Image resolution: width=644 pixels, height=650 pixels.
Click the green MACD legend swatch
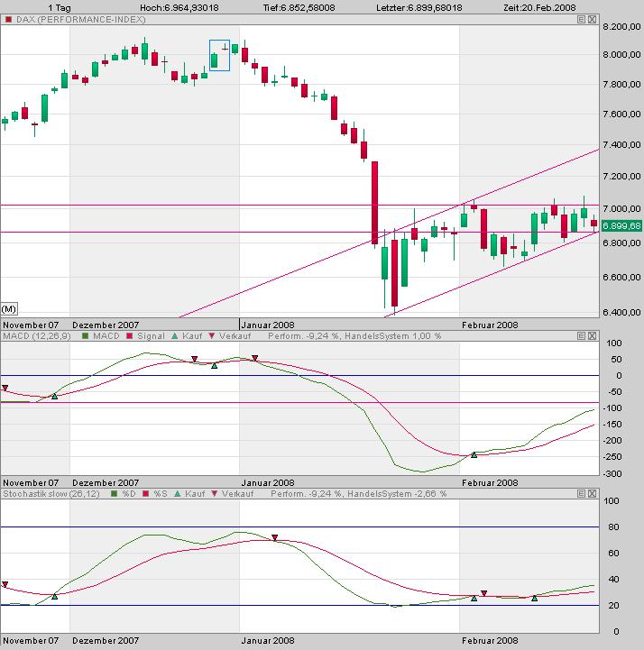pyautogui.click(x=86, y=335)
